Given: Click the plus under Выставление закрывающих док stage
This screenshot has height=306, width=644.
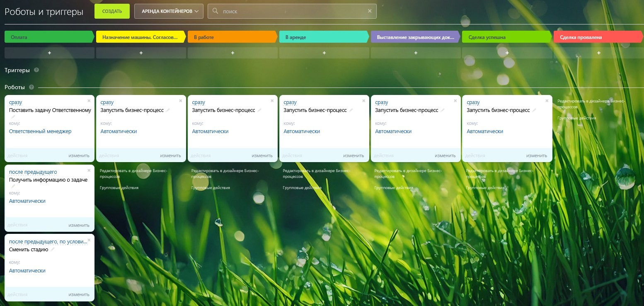Looking at the screenshot, I should 416,53.
